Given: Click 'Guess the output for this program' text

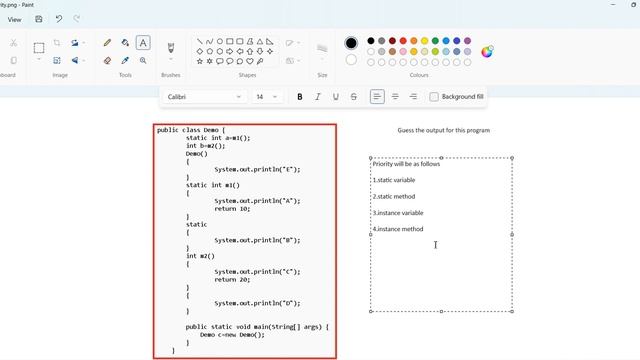Looking at the screenshot, I should (444, 130).
